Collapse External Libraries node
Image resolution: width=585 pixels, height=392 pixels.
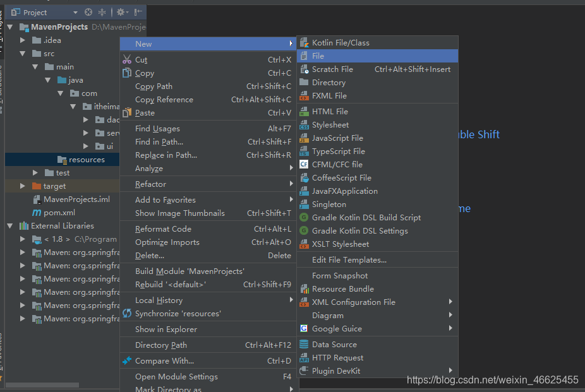click(10, 226)
